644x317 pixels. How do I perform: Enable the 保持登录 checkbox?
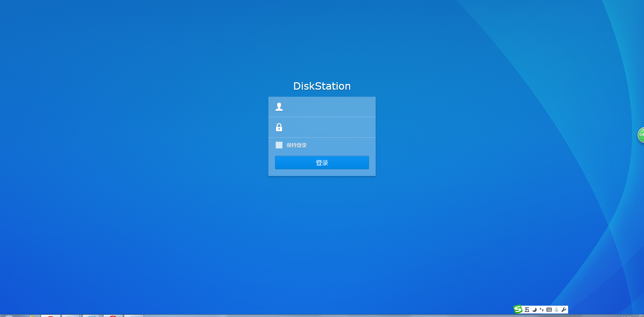(x=279, y=145)
